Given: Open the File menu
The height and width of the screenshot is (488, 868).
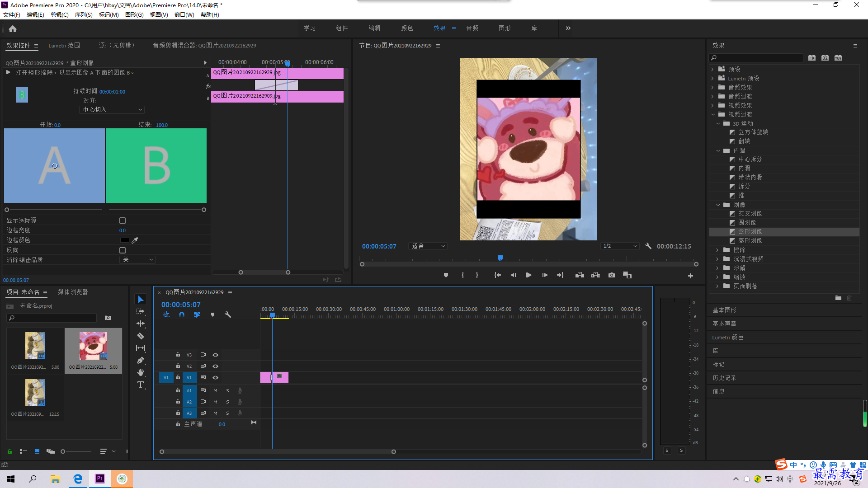Looking at the screenshot, I should [x=12, y=15].
